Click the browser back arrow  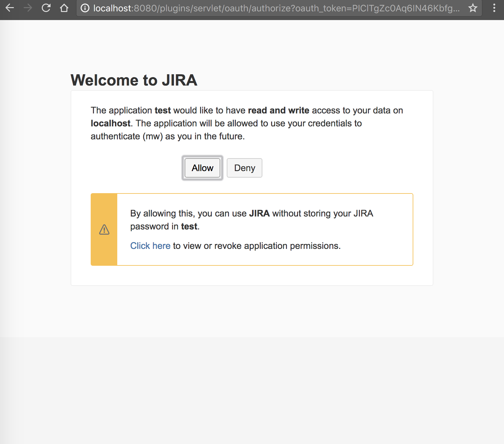coord(10,8)
